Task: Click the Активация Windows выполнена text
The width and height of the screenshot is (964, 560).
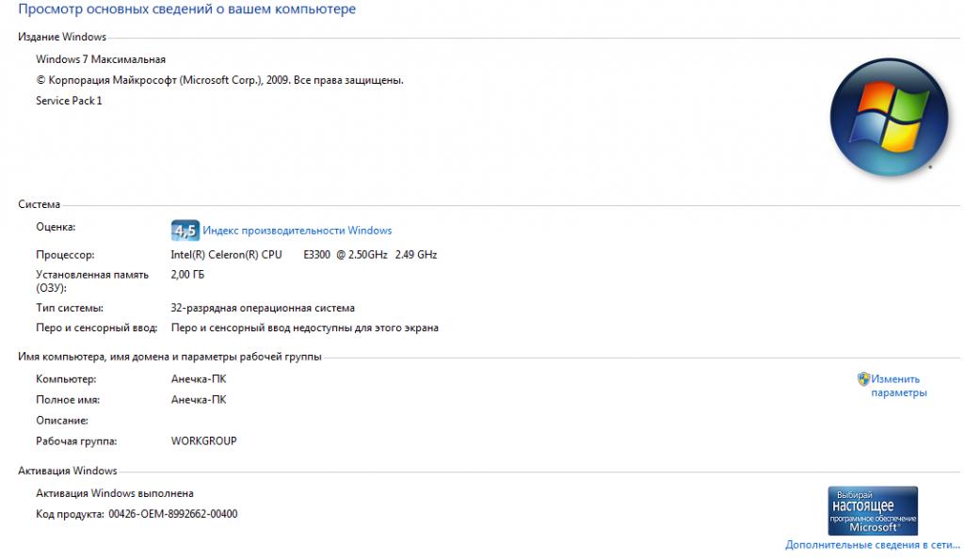Action: tap(114, 493)
